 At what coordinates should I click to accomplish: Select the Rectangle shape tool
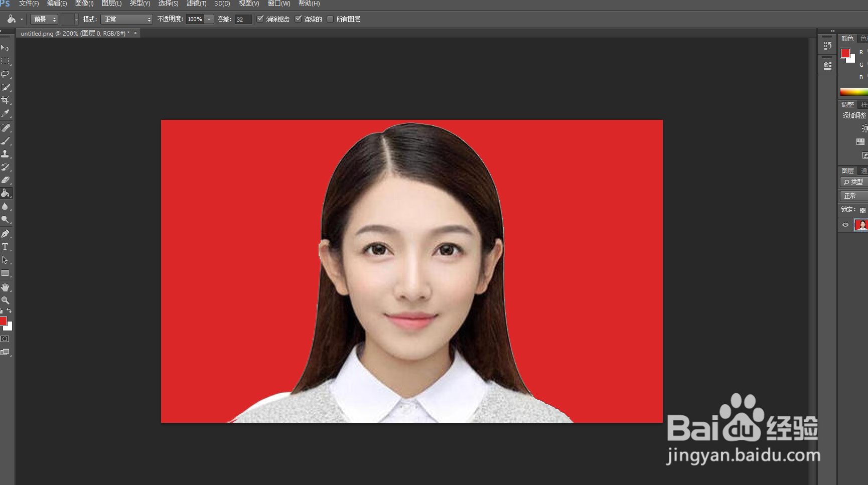(6, 273)
